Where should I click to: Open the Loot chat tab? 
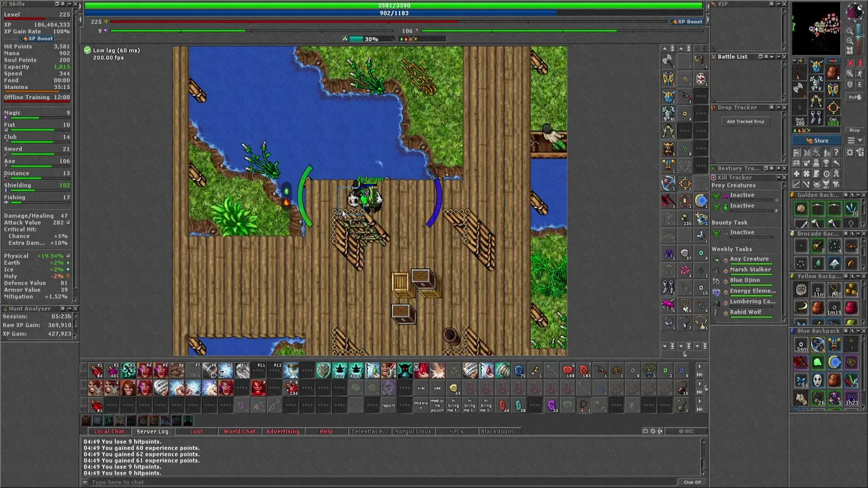pyautogui.click(x=196, y=431)
